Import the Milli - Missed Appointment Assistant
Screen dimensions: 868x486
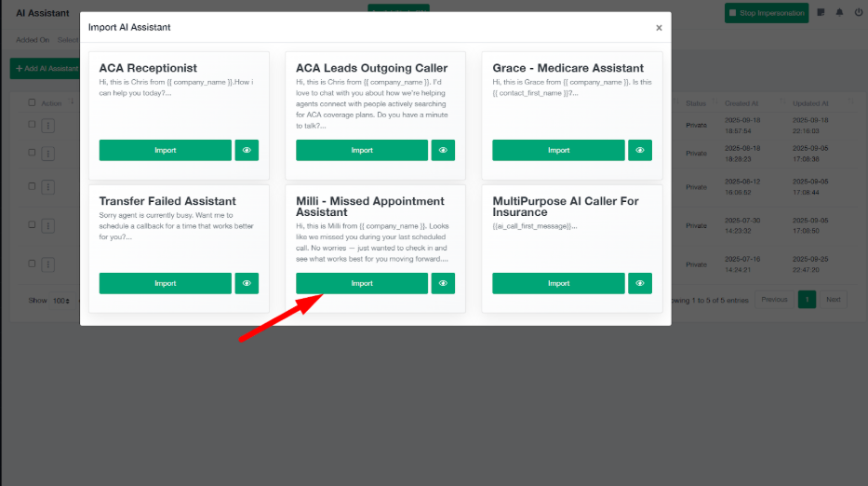coord(362,283)
